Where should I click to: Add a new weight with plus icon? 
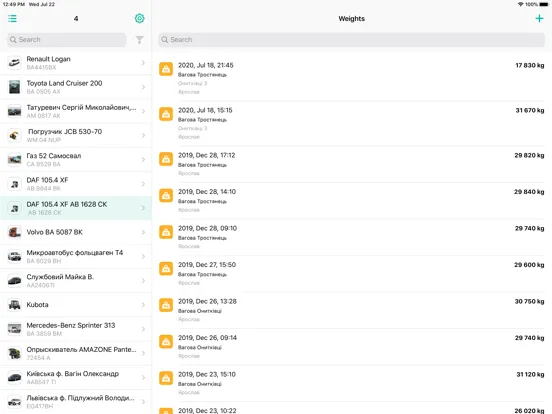[x=539, y=18]
